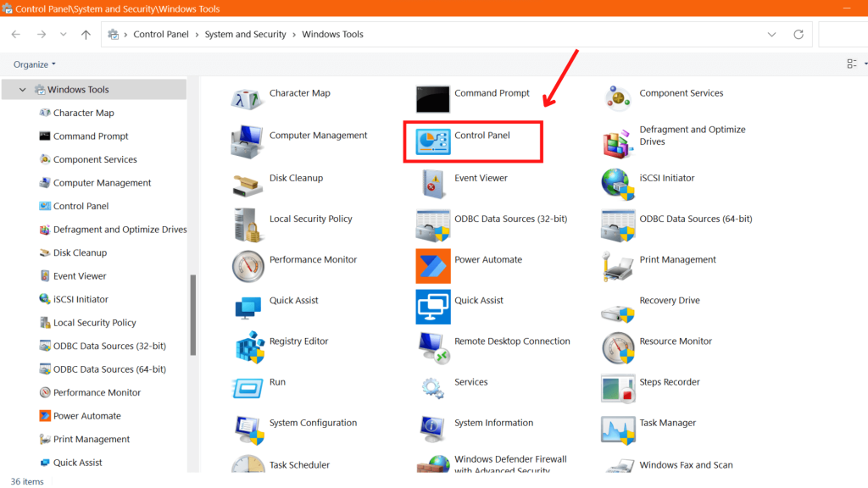
Task: Open Performance Monitor icon in main pane
Action: point(248,266)
